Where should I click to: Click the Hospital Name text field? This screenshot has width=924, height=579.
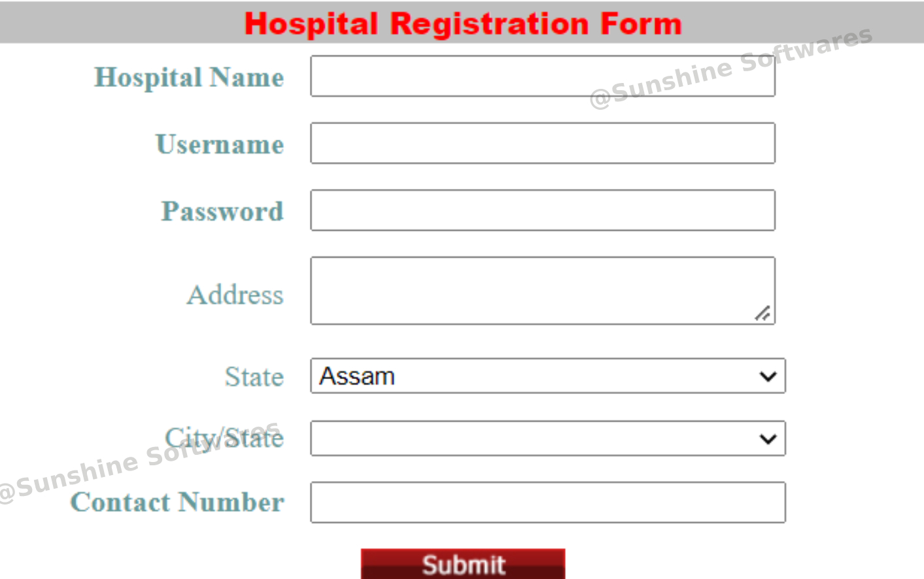(x=541, y=76)
